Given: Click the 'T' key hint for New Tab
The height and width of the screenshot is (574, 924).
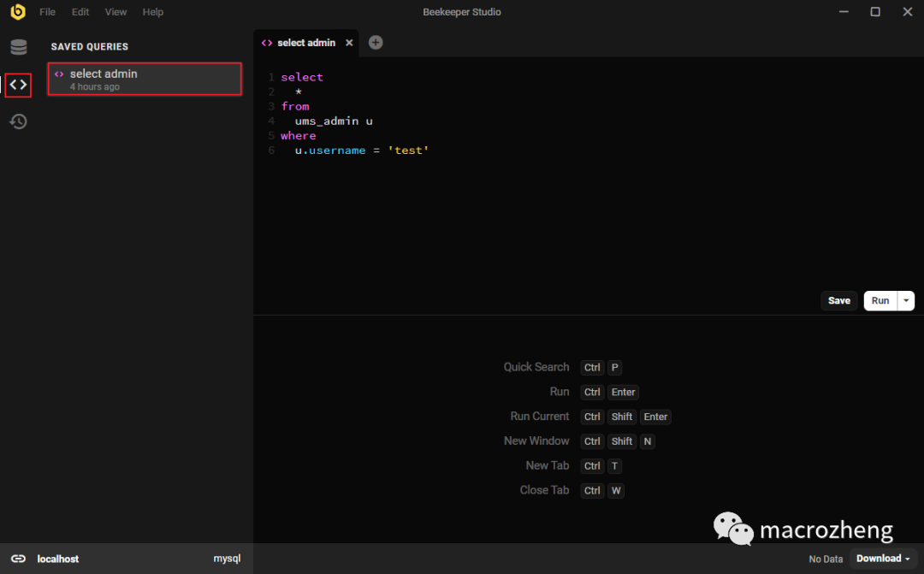Looking at the screenshot, I should (x=614, y=466).
